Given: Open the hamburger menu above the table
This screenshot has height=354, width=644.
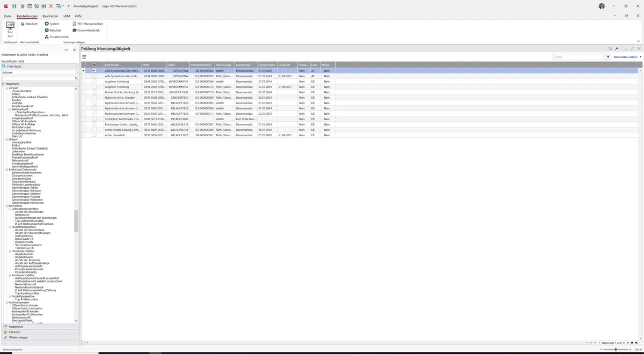Looking at the screenshot, I should click(84, 57).
